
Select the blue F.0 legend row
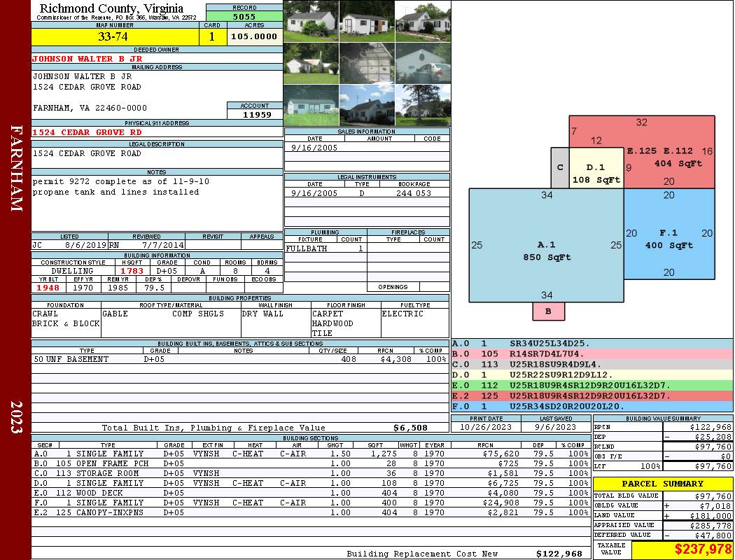pyautogui.click(x=592, y=406)
